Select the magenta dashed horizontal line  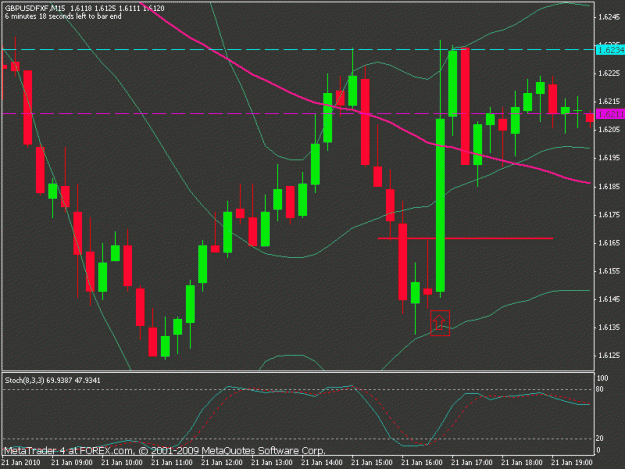tap(298, 114)
